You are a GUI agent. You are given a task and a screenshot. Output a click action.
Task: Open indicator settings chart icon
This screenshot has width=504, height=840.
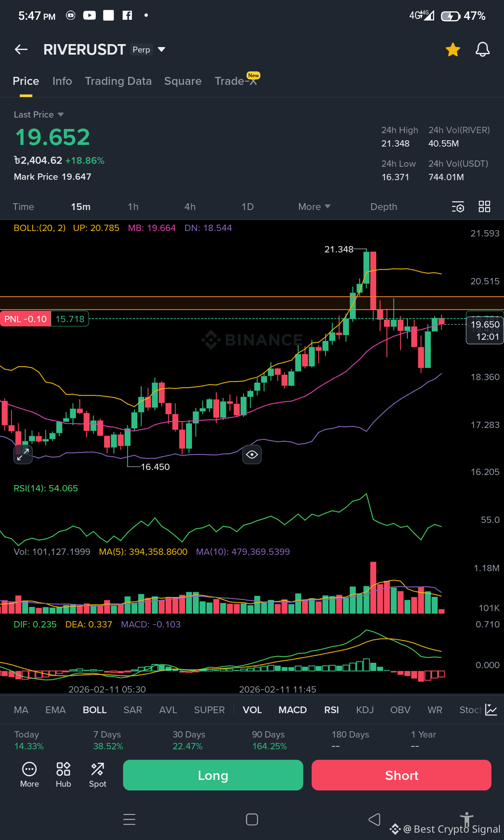tap(491, 710)
